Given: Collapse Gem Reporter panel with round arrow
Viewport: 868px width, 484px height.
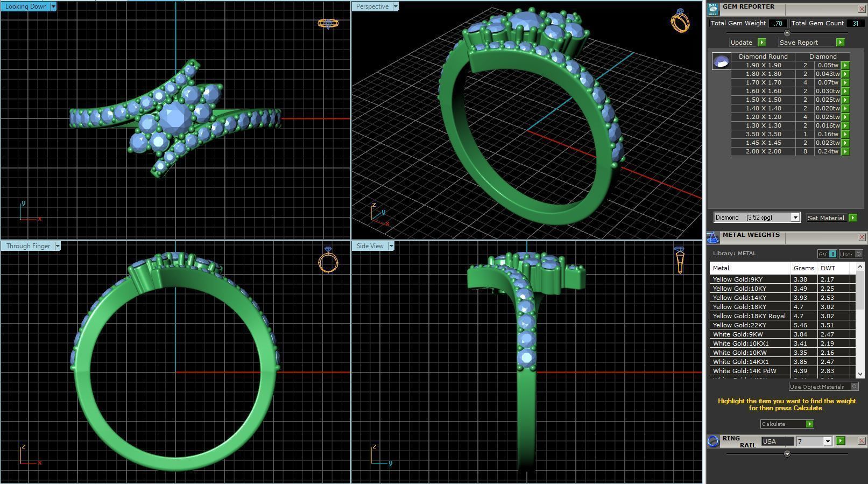Looking at the screenshot, I should pyautogui.click(x=787, y=33).
